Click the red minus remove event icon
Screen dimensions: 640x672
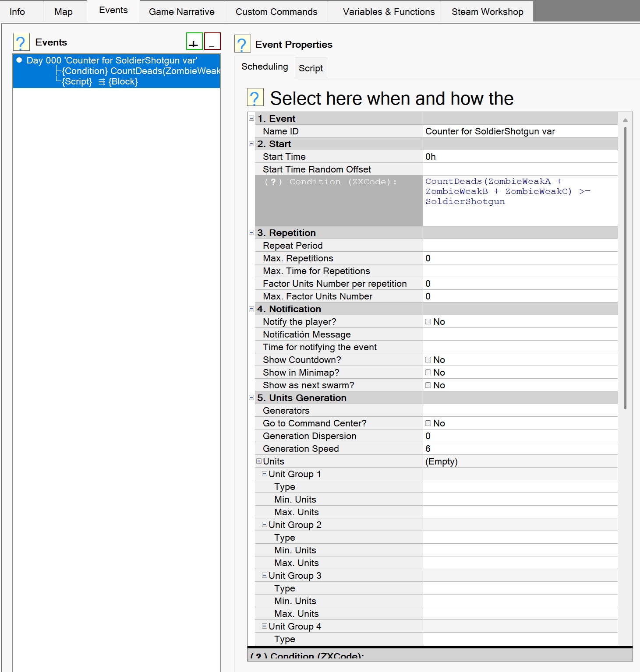click(212, 42)
